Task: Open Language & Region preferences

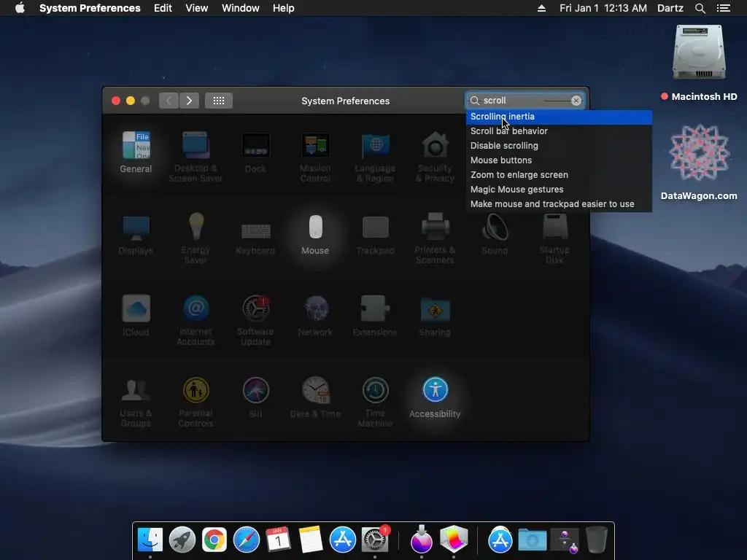Action: [x=375, y=157]
